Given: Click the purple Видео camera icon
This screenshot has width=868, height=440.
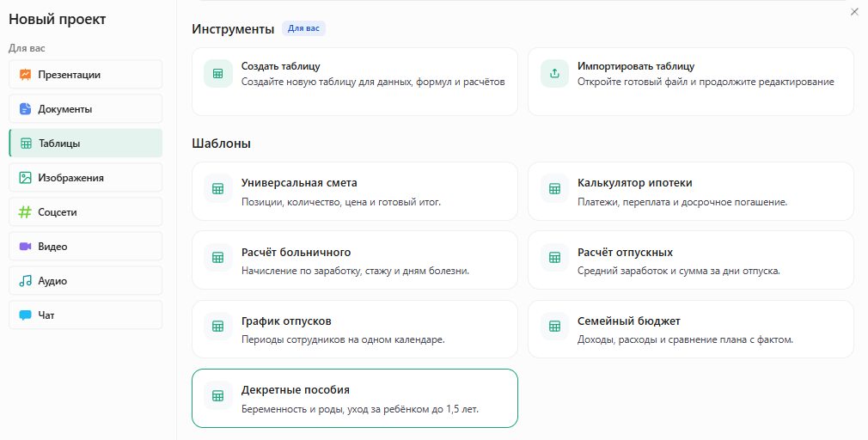Looking at the screenshot, I should (x=26, y=247).
